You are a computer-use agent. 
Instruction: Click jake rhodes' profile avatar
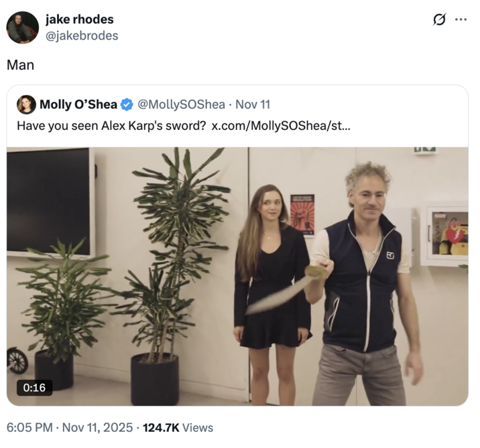23,27
